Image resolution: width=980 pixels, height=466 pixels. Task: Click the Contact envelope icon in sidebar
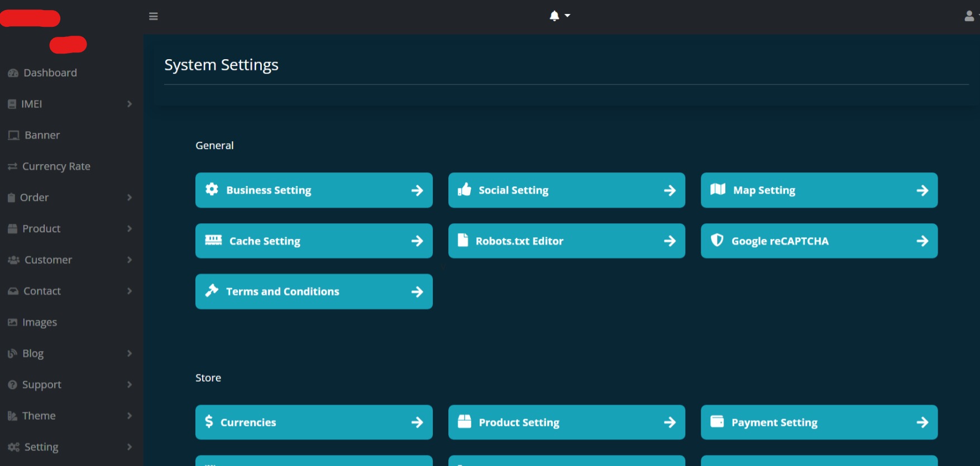pos(13,291)
